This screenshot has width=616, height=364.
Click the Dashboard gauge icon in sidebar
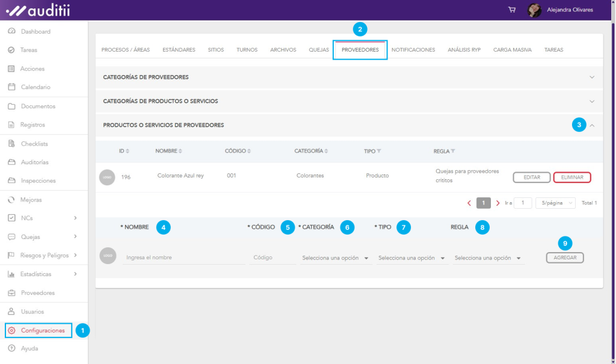pos(11,31)
